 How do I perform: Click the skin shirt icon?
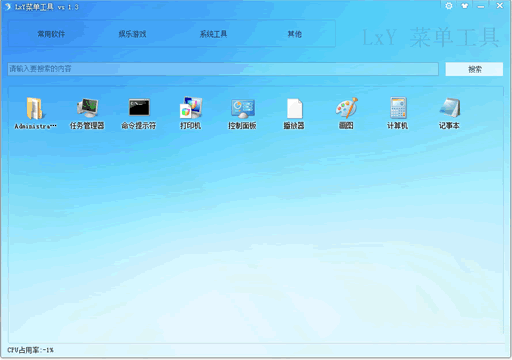tap(464, 6)
